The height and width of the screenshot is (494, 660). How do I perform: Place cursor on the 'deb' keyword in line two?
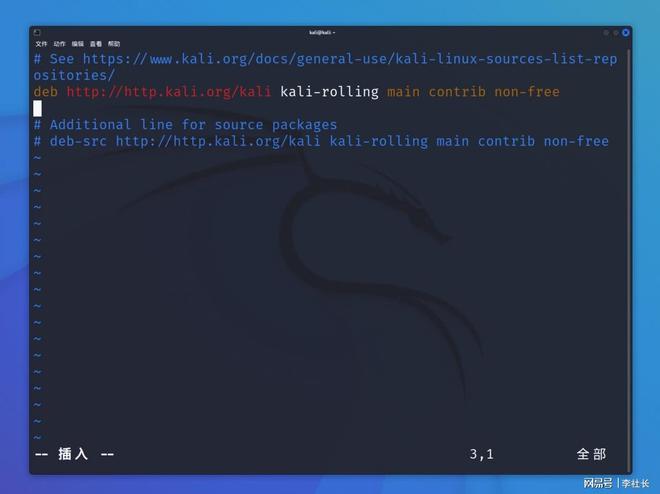tap(45, 92)
